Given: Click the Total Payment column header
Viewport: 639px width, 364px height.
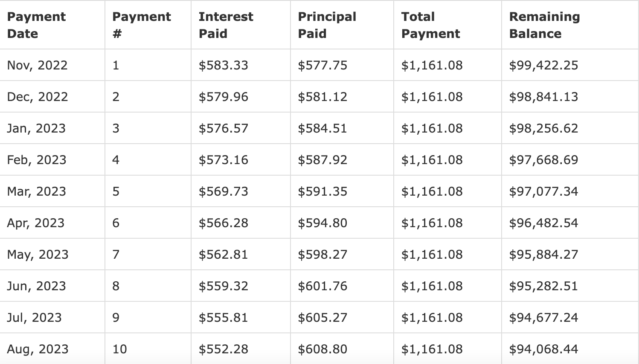Looking at the screenshot, I should (430, 25).
